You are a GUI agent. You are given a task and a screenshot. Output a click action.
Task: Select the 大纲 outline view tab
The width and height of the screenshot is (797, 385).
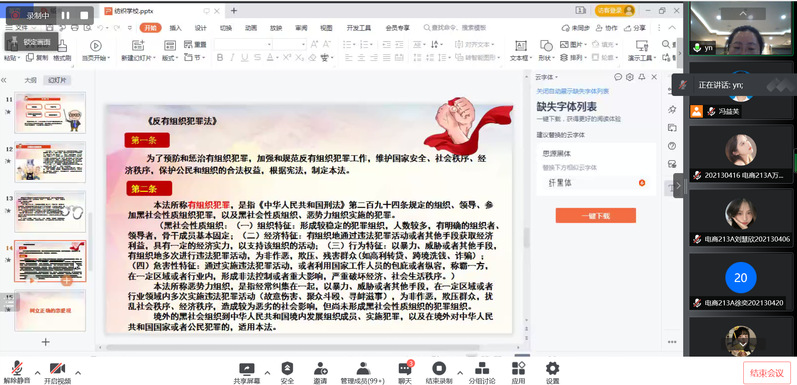(30, 80)
